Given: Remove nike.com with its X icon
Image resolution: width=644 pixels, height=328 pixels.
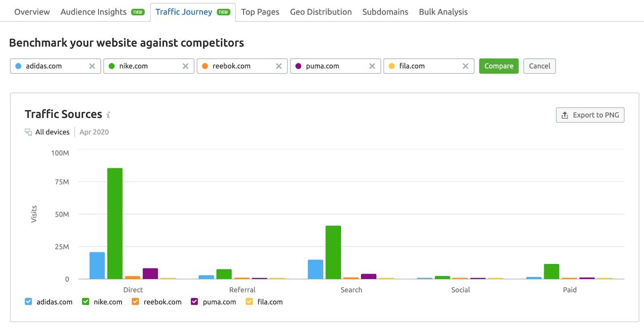Looking at the screenshot, I should tap(186, 66).
